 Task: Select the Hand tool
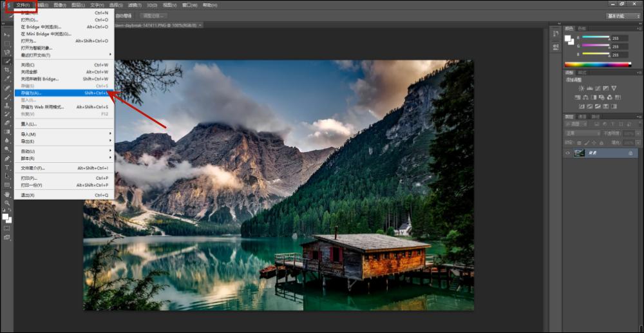7,194
